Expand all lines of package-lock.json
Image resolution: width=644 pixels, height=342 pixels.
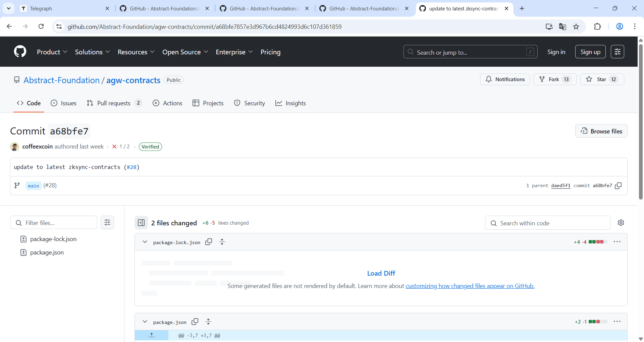click(x=222, y=242)
